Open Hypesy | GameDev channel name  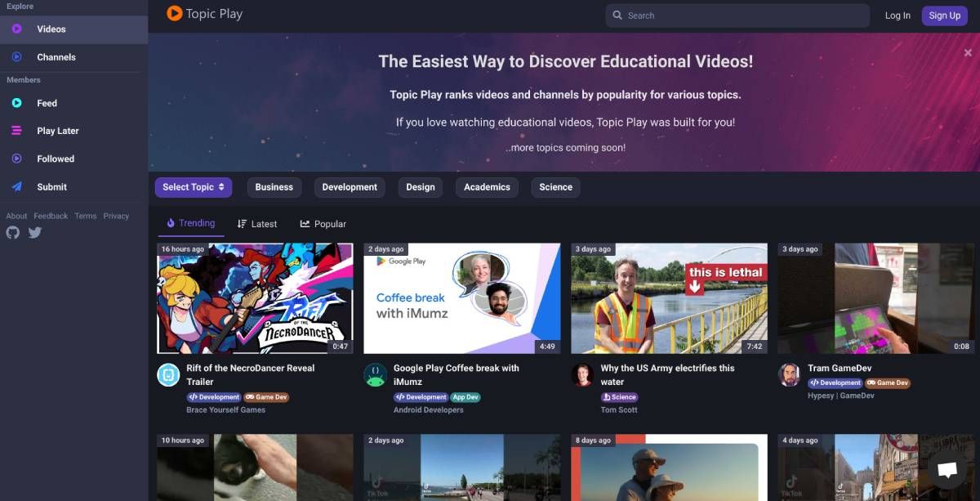[x=840, y=396]
